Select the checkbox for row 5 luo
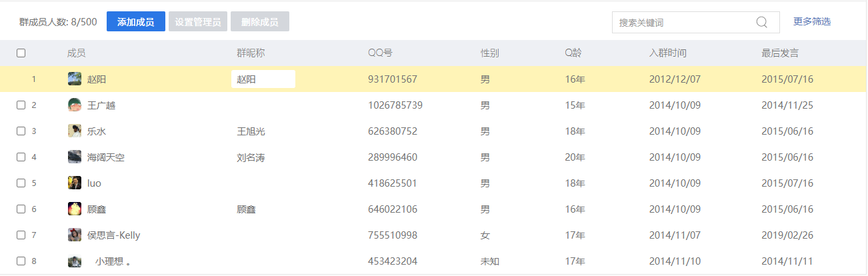The width and height of the screenshot is (868, 276). 21,183
